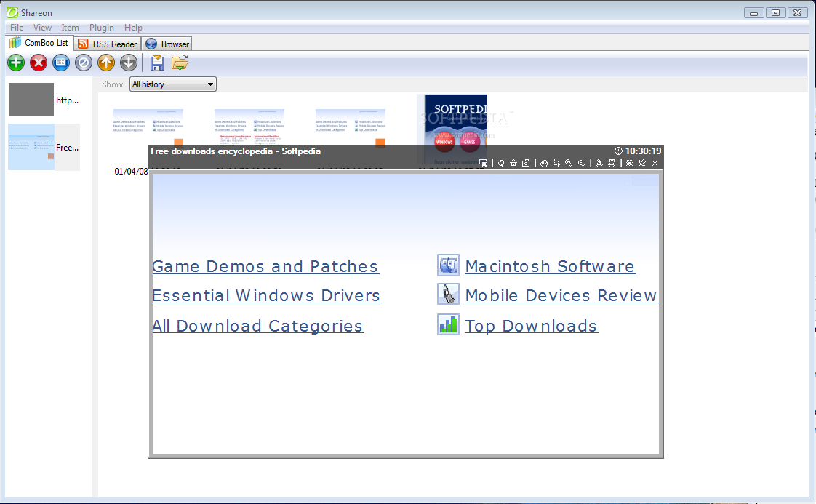Viewport: 816px width, 504px height.
Task: Click the fit window arrows icon
Action: click(612, 163)
